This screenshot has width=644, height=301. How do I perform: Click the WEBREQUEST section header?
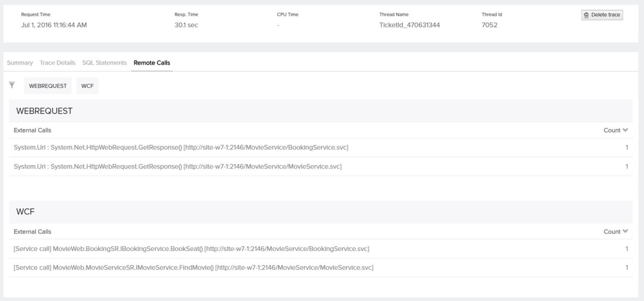pos(44,111)
